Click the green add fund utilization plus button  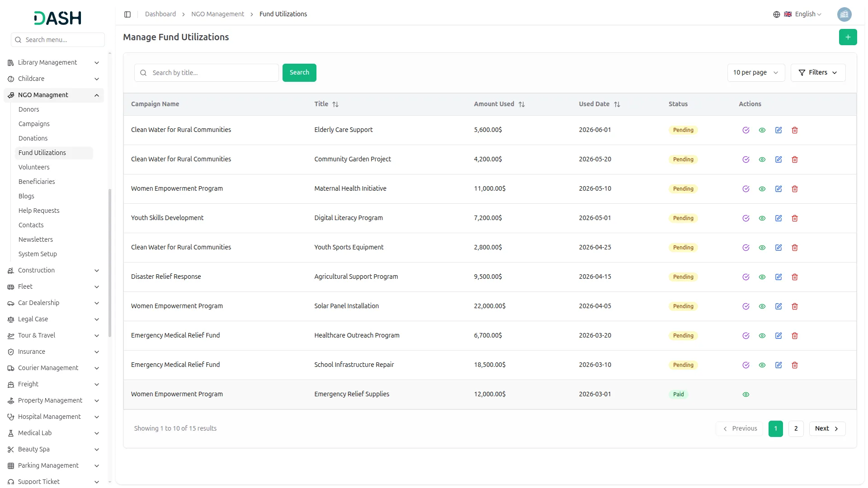tap(848, 37)
